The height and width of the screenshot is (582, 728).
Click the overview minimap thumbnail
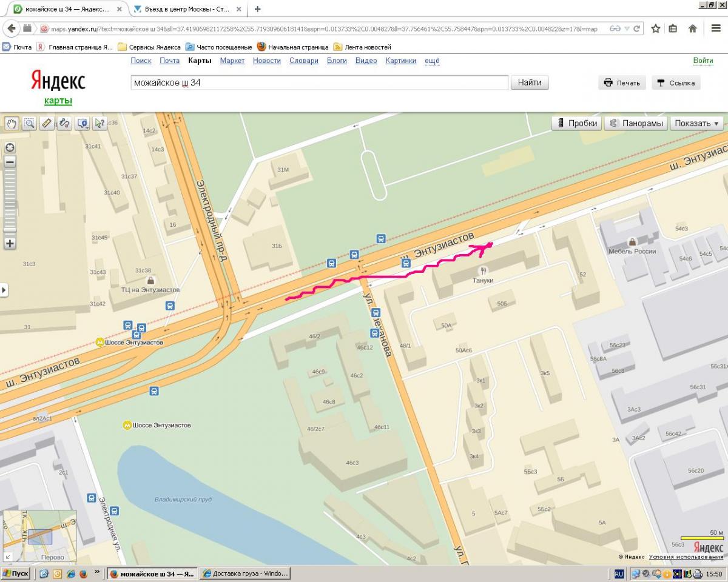pyautogui.click(x=40, y=537)
